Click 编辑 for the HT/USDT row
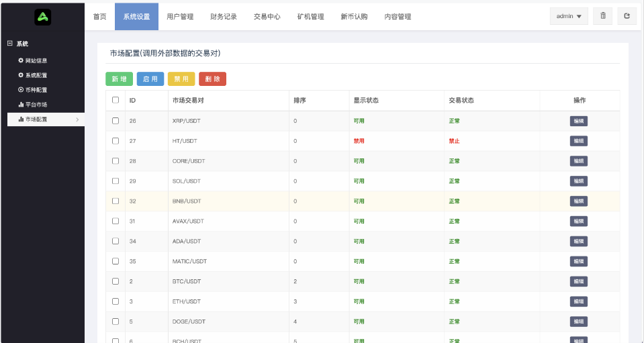Image resolution: width=644 pixels, height=343 pixels. pos(578,141)
